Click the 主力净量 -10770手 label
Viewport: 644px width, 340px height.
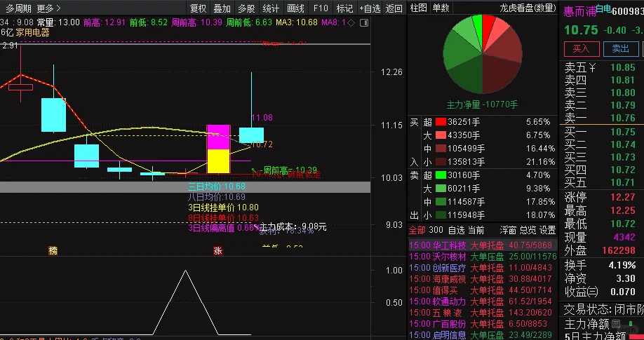pos(482,104)
